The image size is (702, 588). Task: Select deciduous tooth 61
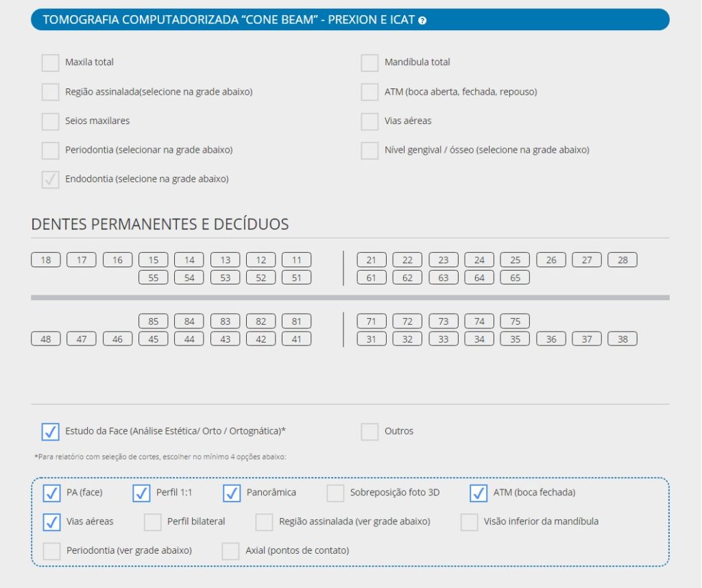coord(372,278)
